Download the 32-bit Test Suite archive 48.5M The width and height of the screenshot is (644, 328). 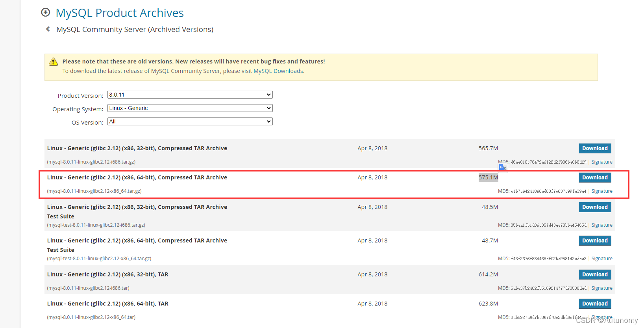click(595, 207)
